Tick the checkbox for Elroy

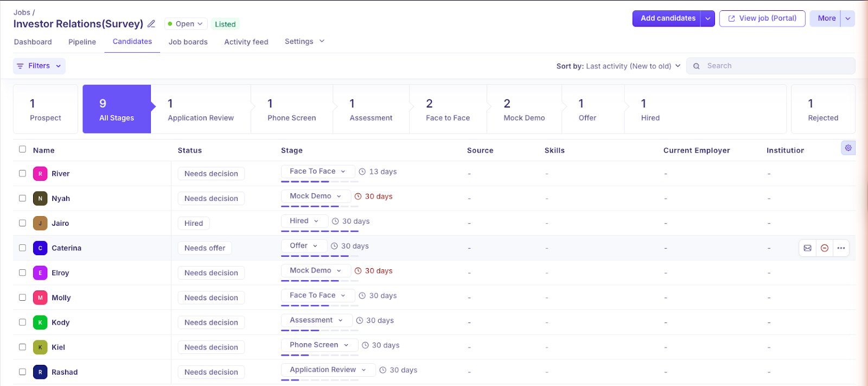22,273
